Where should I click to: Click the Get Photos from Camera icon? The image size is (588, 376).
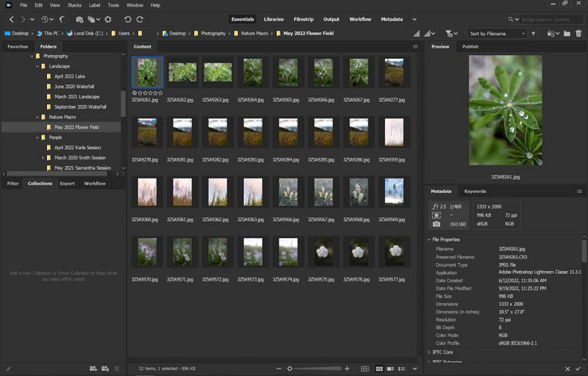[79, 19]
